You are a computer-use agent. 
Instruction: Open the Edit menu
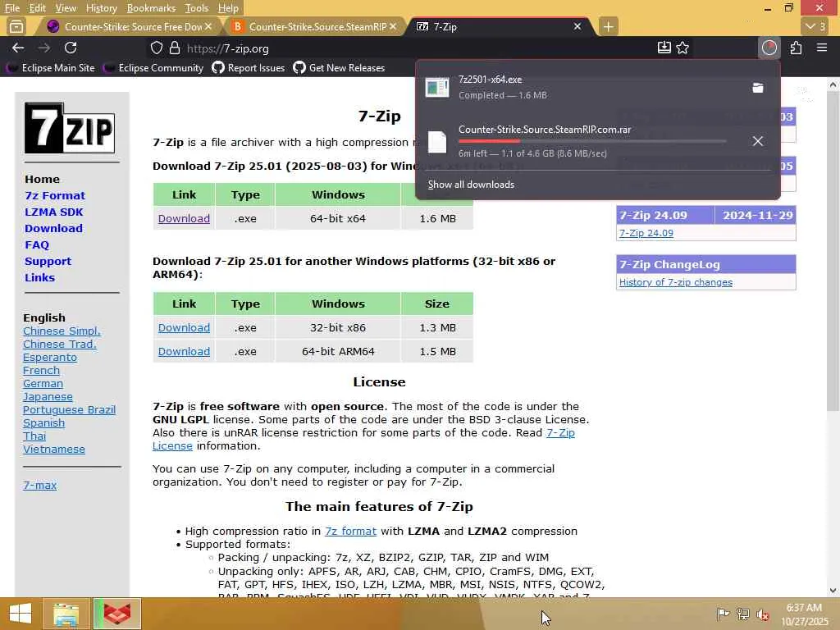coord(38,8)
